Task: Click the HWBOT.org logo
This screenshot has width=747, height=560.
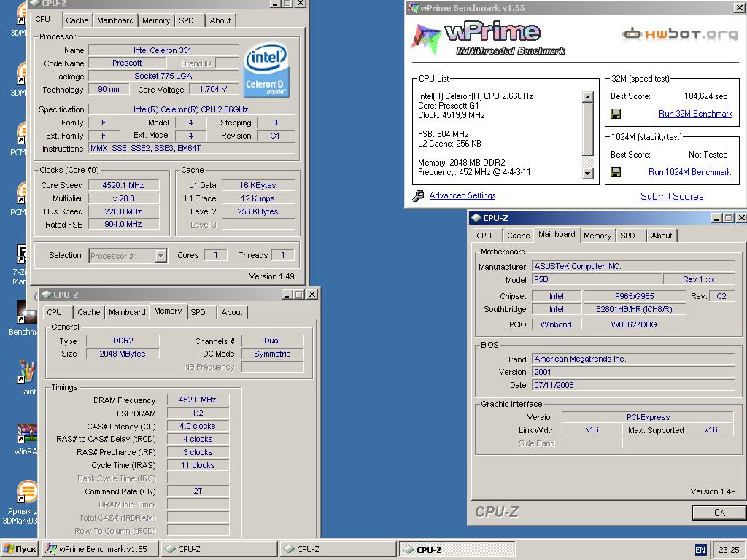Action: [680, 34]
